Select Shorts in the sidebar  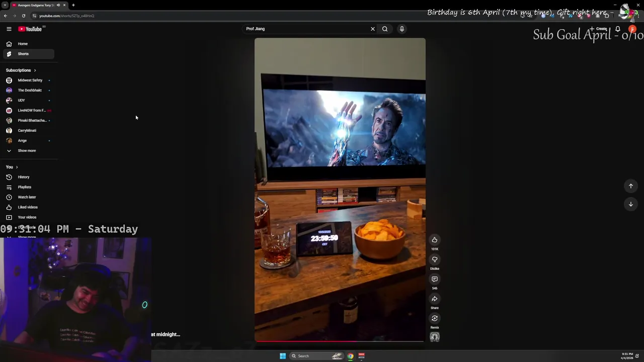tap(29, 54)
